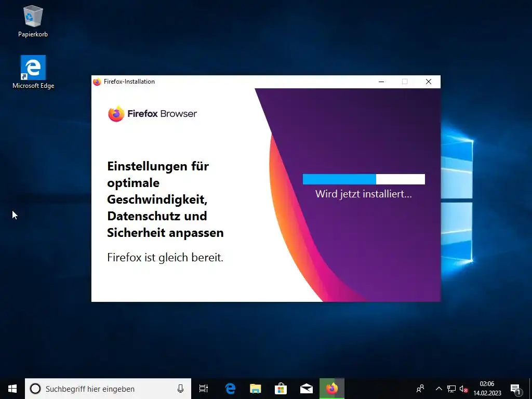Close the Firefox-Installation window
Viewport: 532px width, 399px height.
(429, 82)
